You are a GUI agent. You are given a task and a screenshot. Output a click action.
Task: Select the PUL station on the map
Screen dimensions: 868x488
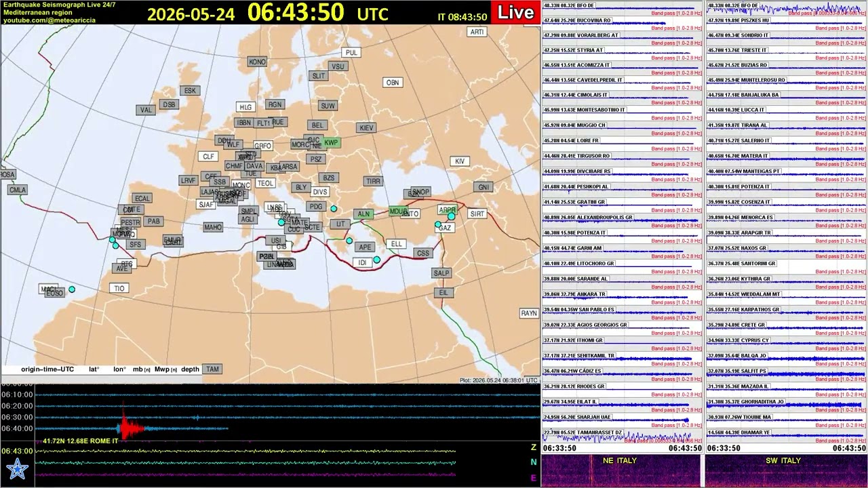coord(351,52)
